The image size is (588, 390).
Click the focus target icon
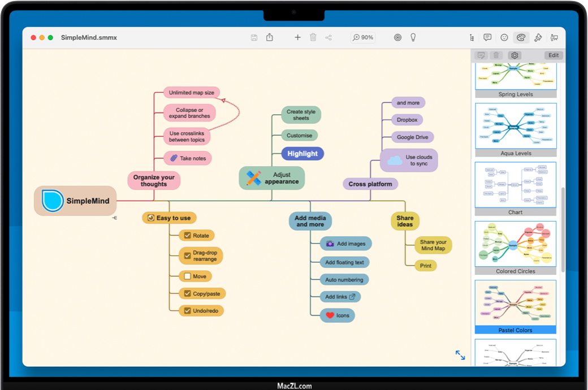coord(397,37)
